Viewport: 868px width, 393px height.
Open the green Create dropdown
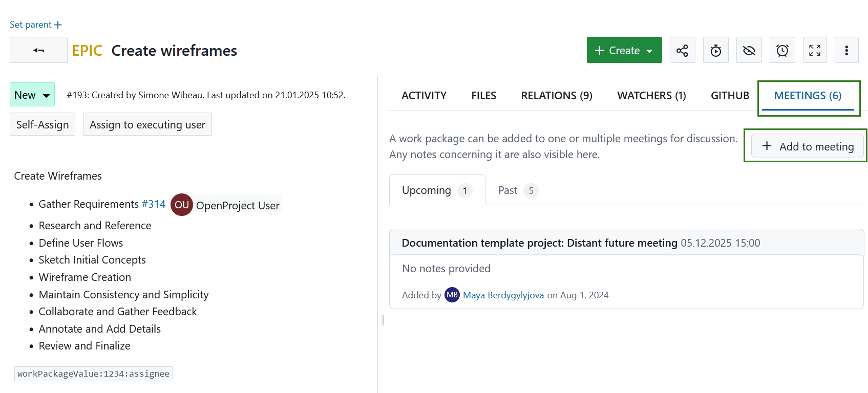point(624,50)
